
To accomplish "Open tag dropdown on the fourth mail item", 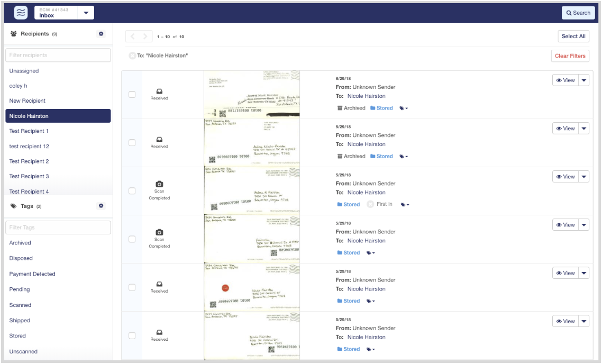I will pos(371,253).
